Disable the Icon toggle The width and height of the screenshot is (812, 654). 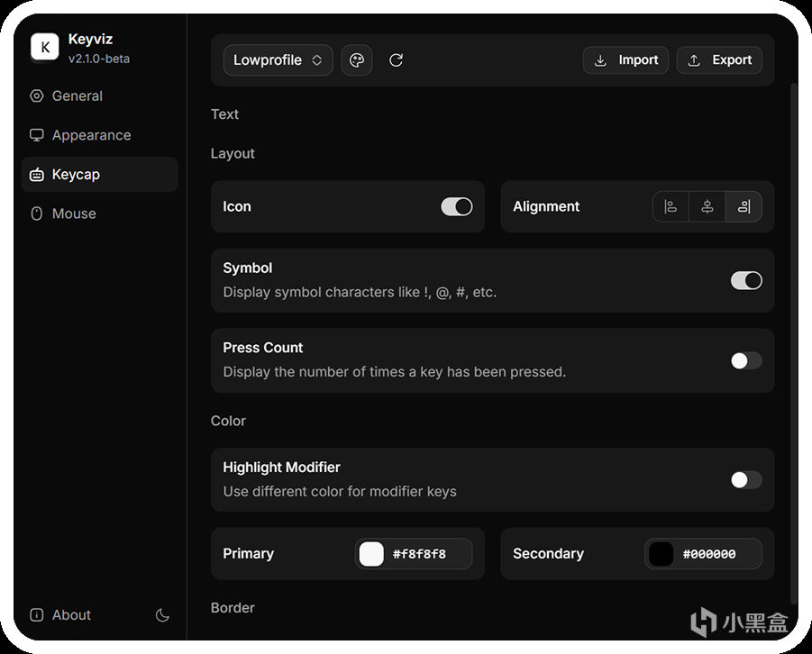point(456,206)
